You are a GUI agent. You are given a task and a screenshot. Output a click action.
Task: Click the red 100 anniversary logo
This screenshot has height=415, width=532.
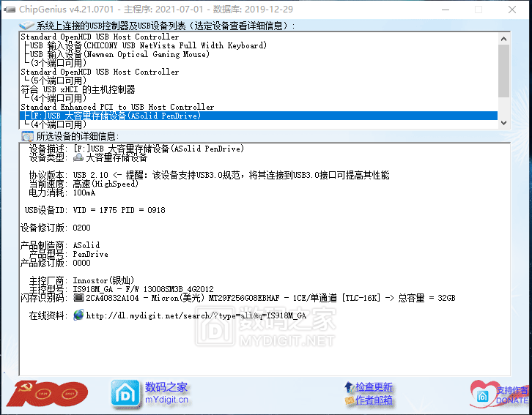pos(47,393)
